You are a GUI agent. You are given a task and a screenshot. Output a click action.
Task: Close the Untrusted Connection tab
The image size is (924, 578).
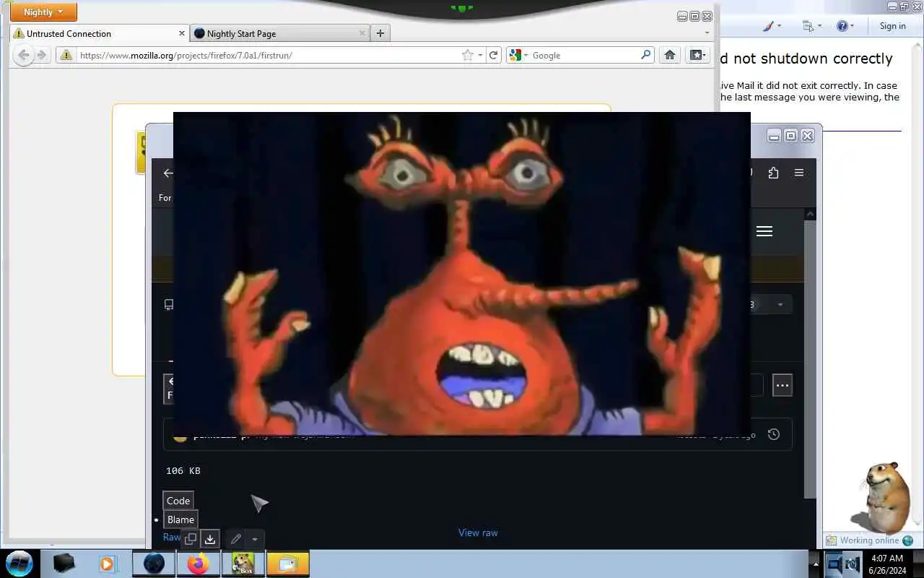coord(182,33)
